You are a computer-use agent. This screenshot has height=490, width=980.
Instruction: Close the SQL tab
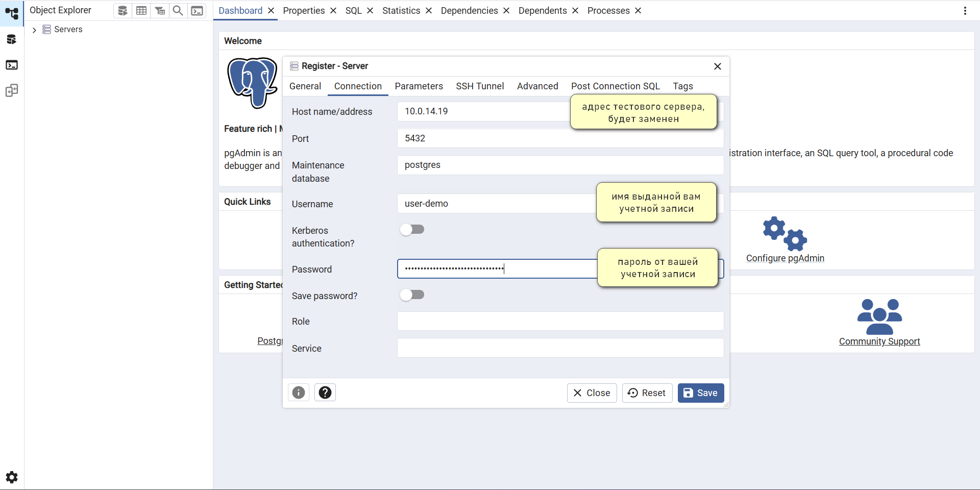tap(370, 11)
